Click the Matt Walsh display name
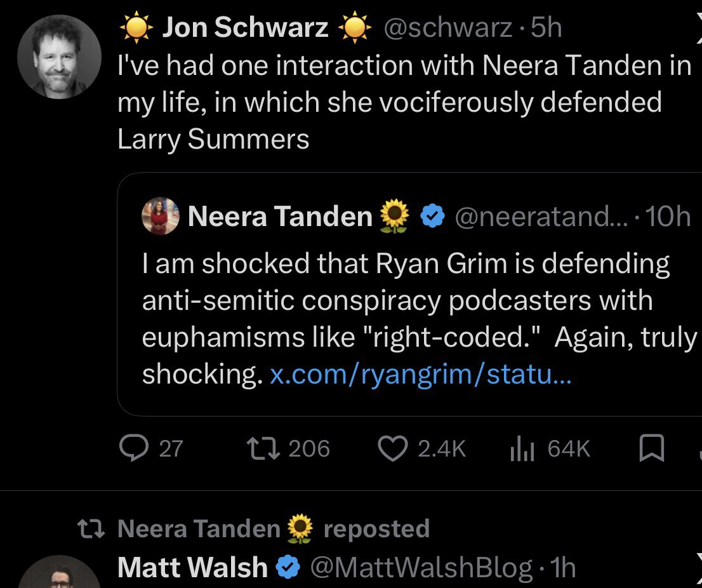 [x=192, y=567]
